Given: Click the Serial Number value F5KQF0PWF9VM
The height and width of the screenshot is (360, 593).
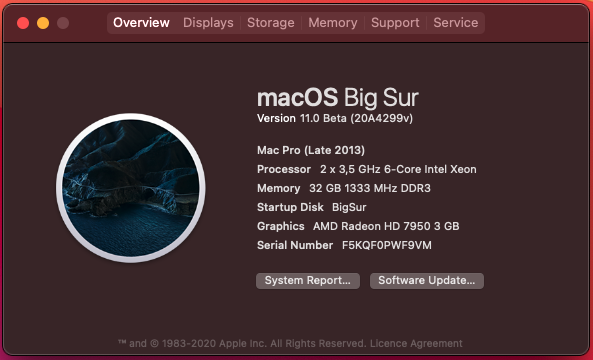Looking at the screenshot, I should tap(387, 245).
